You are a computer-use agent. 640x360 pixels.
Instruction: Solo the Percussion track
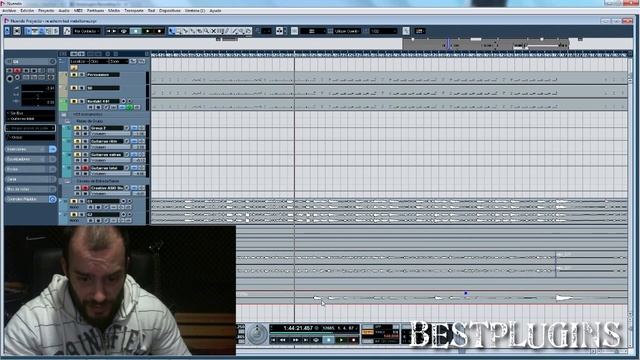[x=82, y=75]
